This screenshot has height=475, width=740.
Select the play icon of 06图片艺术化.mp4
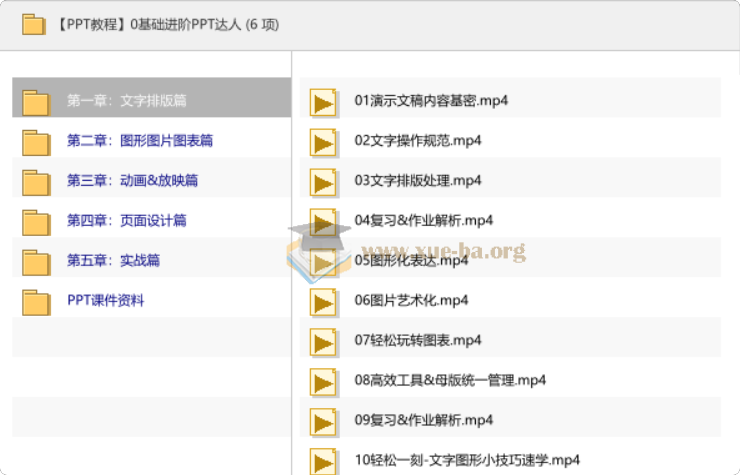click(323, 302)
